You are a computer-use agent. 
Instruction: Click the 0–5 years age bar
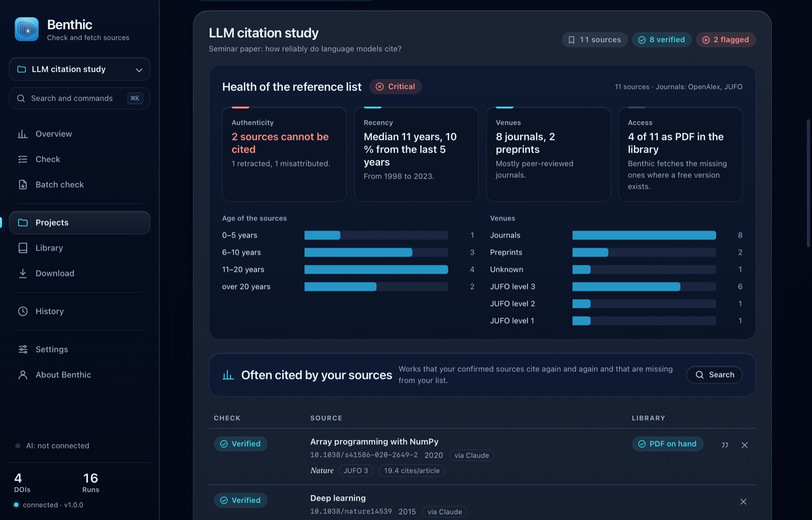click(x=376, y=235)
